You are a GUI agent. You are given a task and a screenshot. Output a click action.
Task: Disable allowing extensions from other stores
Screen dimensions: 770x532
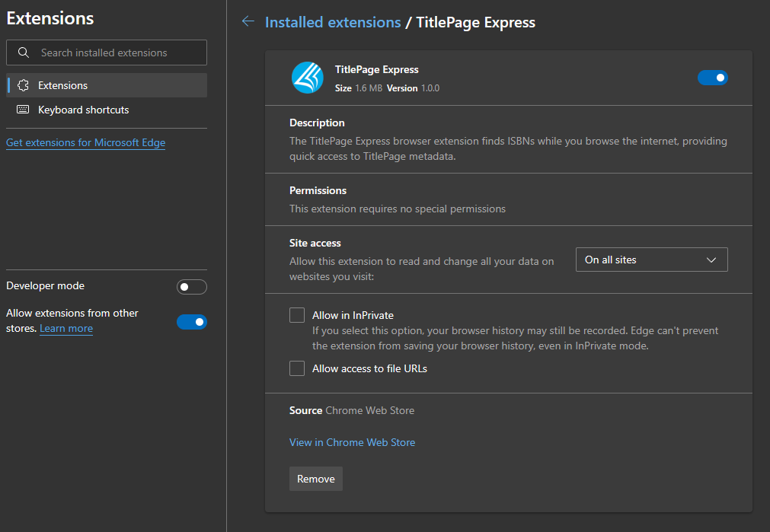[191, 321]
